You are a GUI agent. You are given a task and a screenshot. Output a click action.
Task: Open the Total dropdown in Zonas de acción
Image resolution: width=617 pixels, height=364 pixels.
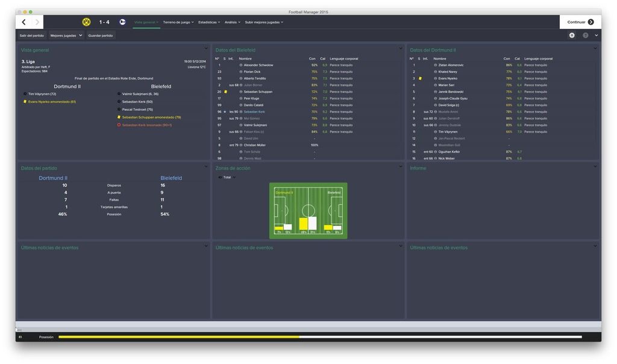(227, 177)
